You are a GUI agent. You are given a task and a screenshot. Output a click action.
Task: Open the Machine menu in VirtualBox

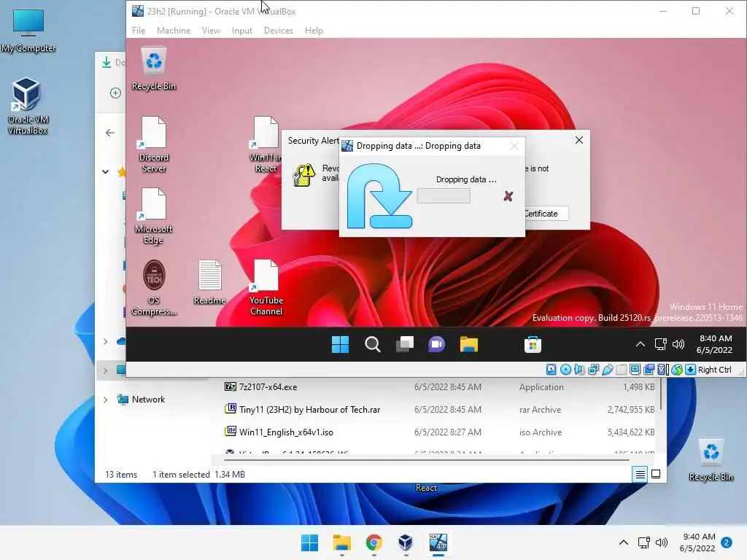pyautogui.click(x=174, y=31)
